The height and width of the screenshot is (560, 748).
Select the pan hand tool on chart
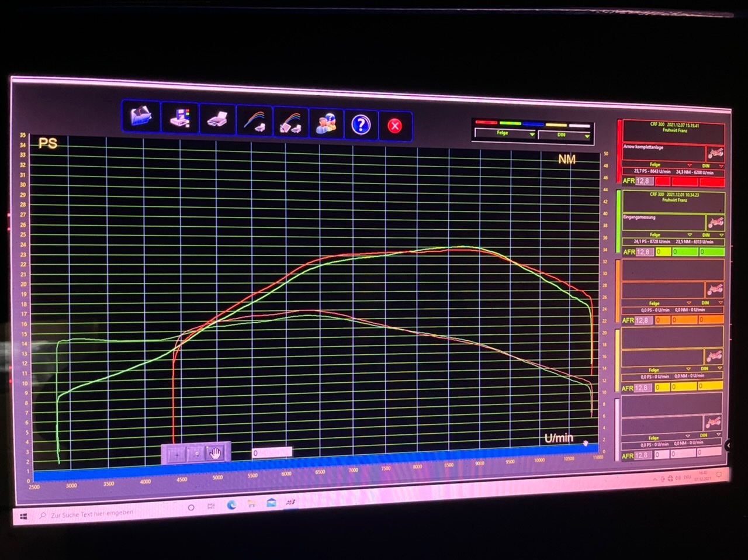216,453
